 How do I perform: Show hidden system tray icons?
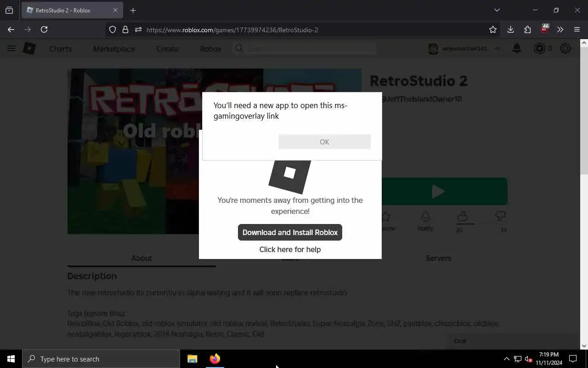(x=506, y=359)
